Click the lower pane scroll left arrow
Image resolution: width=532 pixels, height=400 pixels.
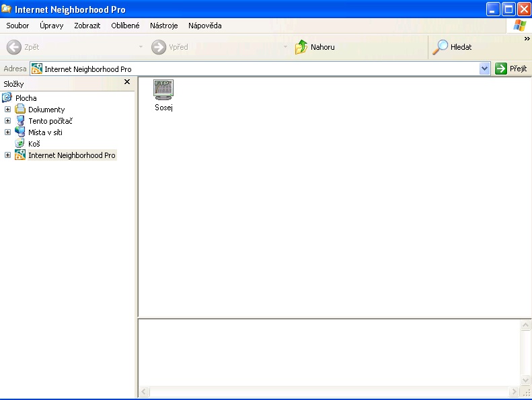pyautogui.click(x=144, y=392)
